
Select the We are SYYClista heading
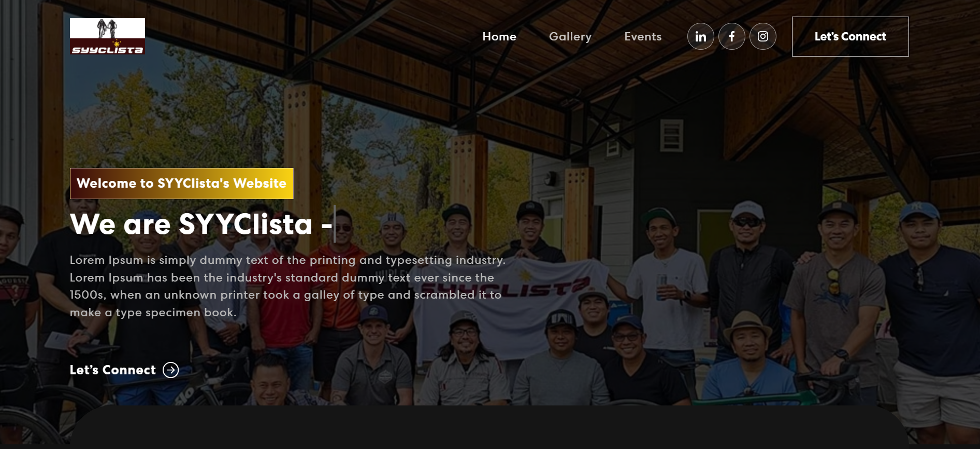pos(201,224)
